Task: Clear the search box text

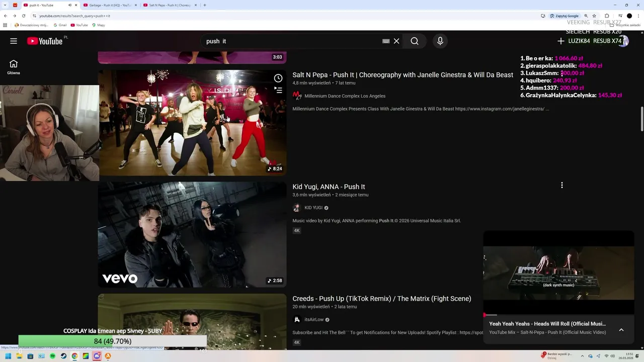Action: pyautogui.click(x=396, y=41)
